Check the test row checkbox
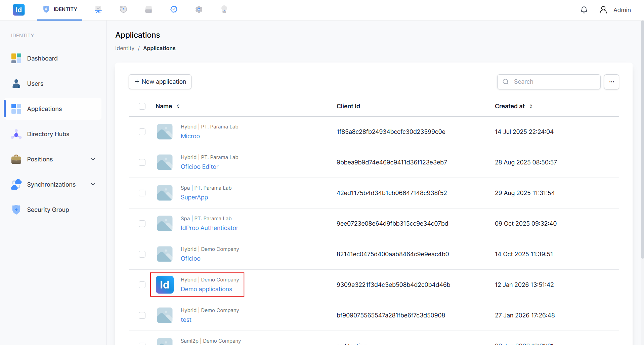Image resolution: width=644 pixels, height=345 pixels. pos(142,315)
